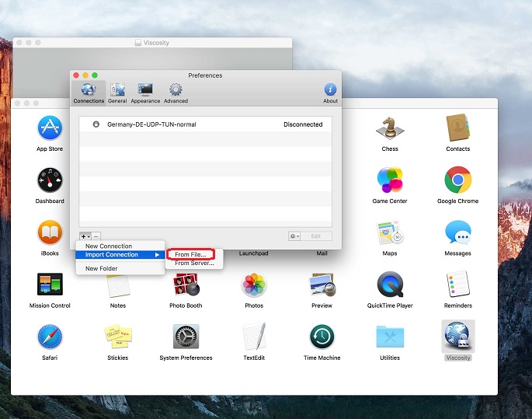Launch Google Chrome from the Applications folder
The image size is (532, 419).
coord(457,180)
